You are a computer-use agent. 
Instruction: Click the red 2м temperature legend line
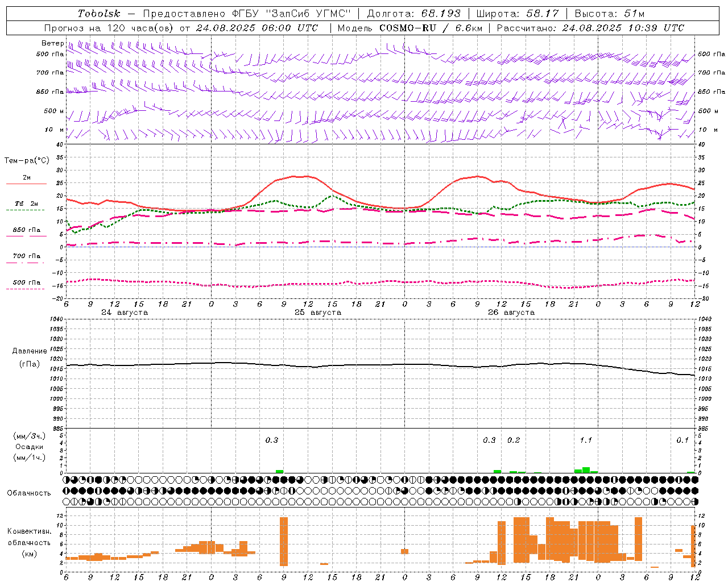point(26,184)
